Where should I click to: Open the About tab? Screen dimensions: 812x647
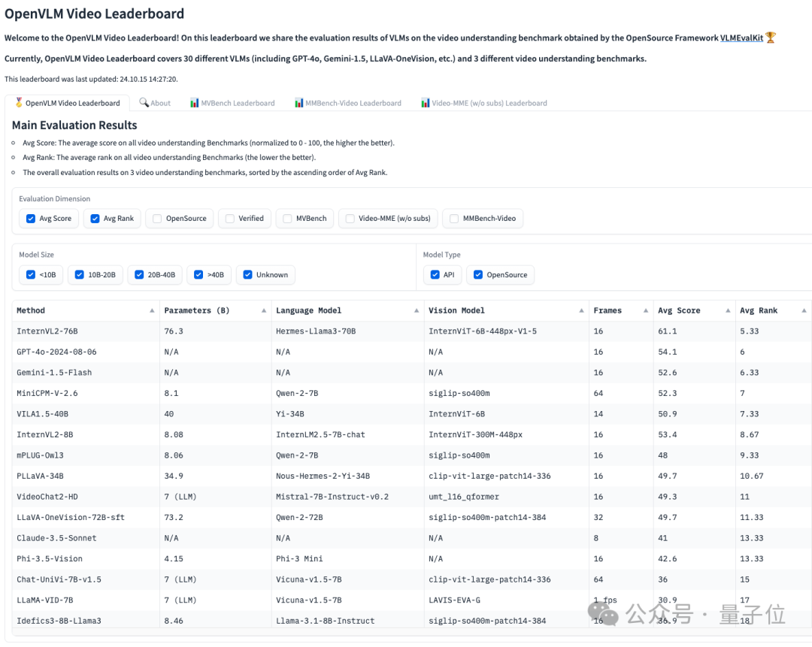[x=155, y=103]
